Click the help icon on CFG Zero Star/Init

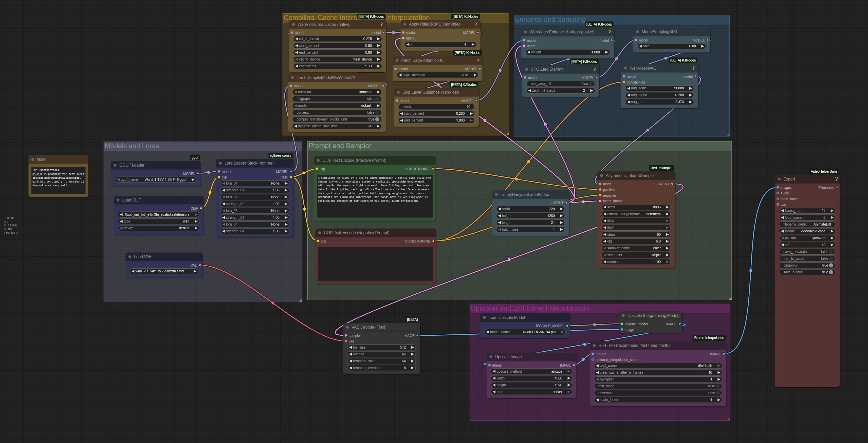pos(594,69)
